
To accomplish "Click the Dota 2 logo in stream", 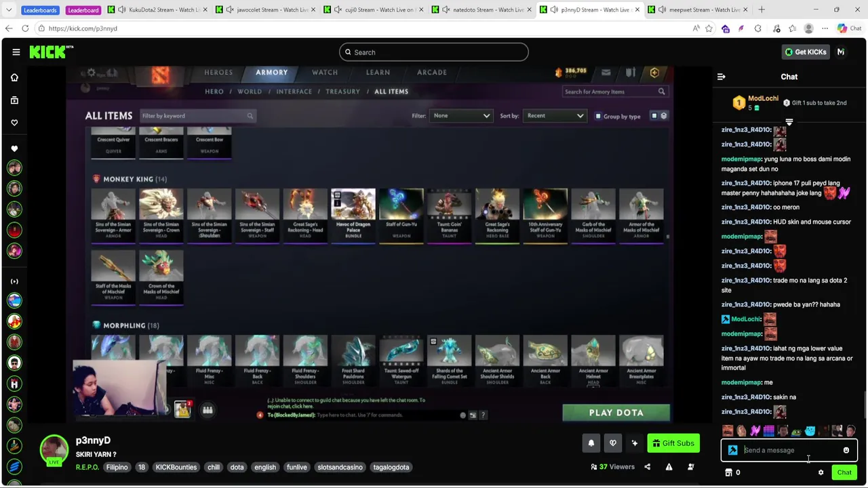I will [160, 75].
